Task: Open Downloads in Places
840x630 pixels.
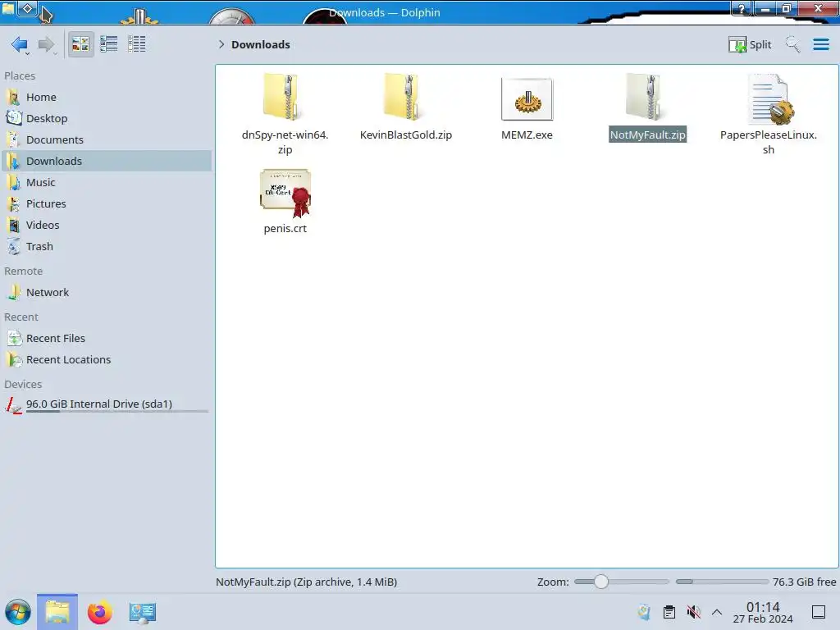Action: coord(106,161)
